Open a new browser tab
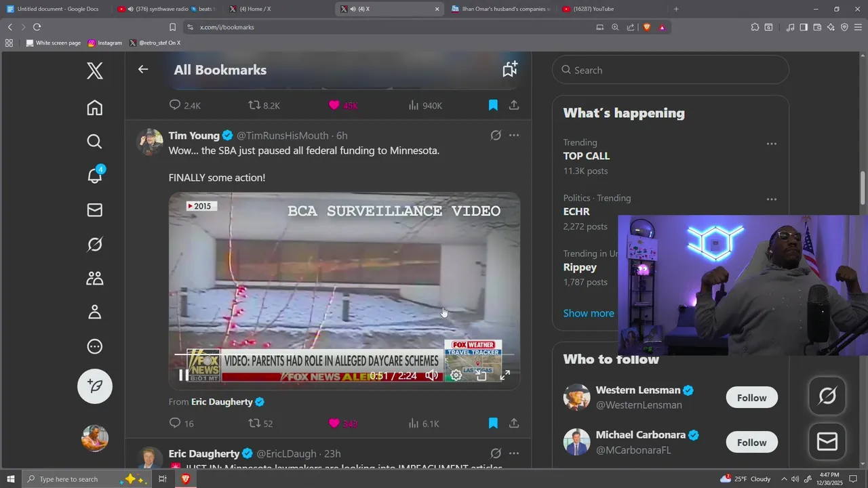868x488 pixels. (676, 9)
